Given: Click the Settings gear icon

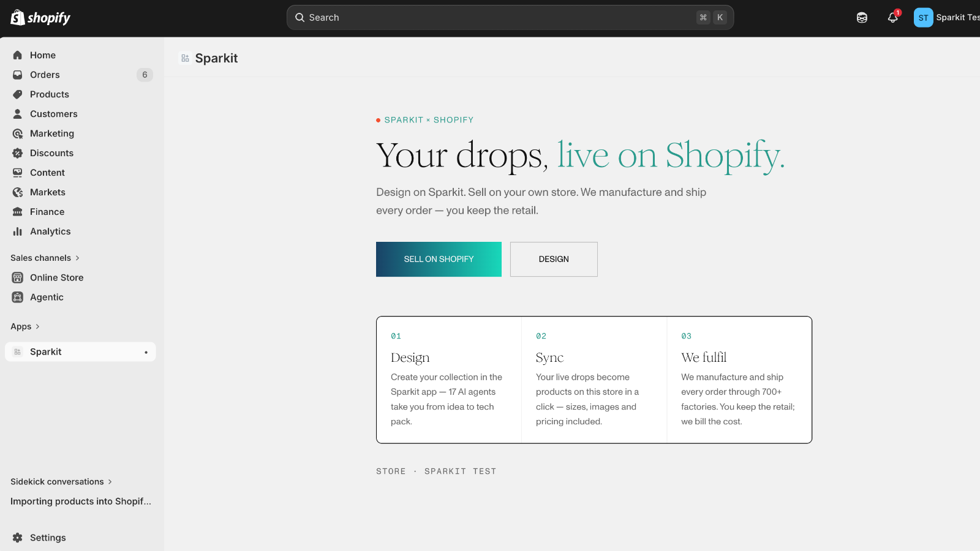Looking at the screenshot, I should pos(18,538).
